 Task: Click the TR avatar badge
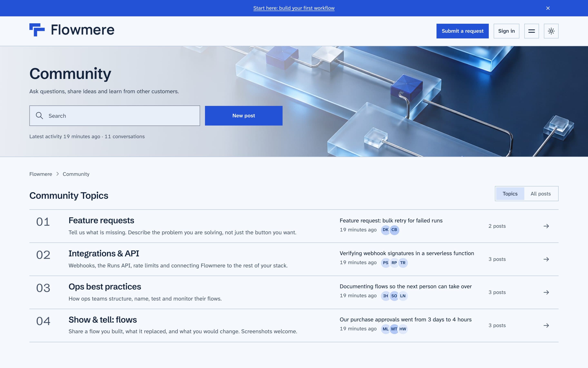tap(403, 263)
